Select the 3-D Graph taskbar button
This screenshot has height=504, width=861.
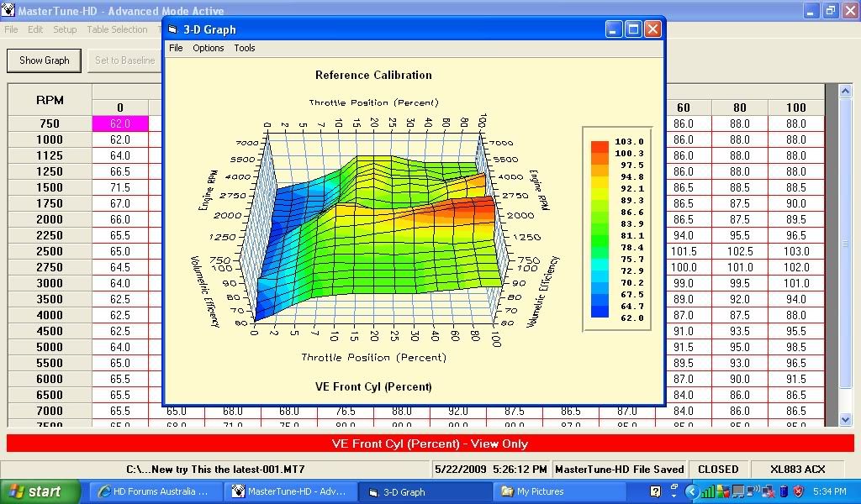click(425, 492)
